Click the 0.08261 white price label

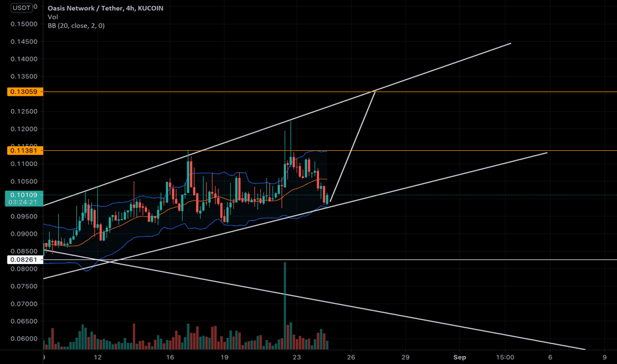24,259
